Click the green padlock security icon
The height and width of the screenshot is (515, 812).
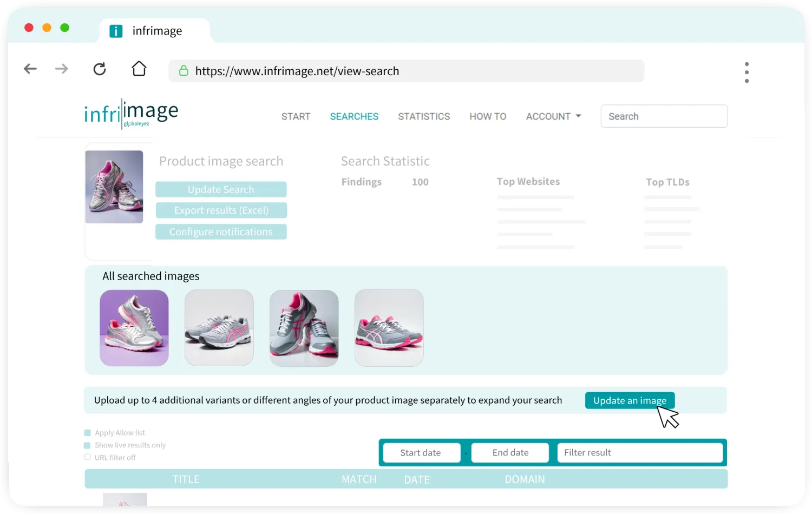coord(184,71)
